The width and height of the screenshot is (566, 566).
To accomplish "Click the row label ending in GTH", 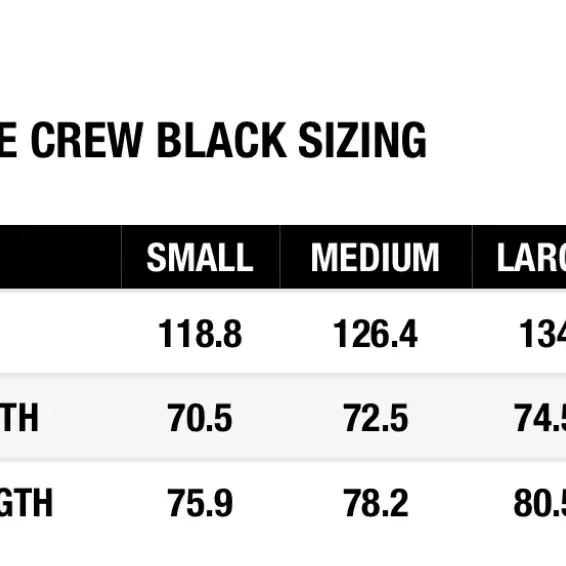I will [x=26, y=502].
